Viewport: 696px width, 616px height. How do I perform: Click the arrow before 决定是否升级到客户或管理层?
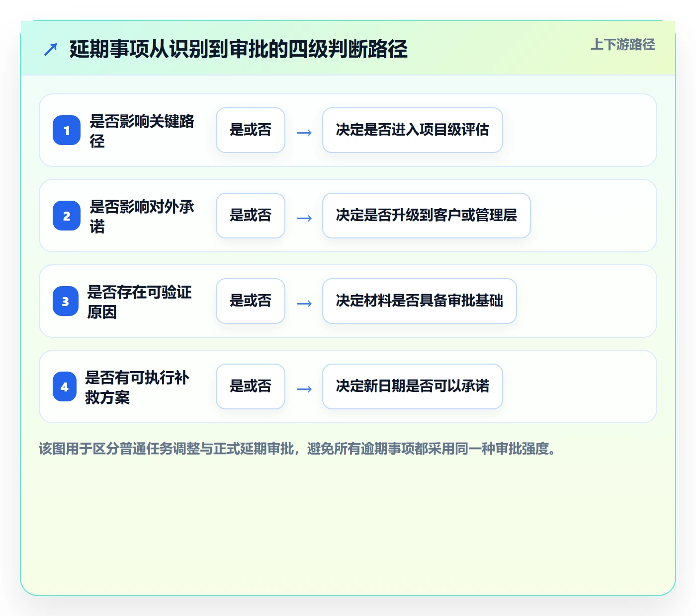pos(304,218)
